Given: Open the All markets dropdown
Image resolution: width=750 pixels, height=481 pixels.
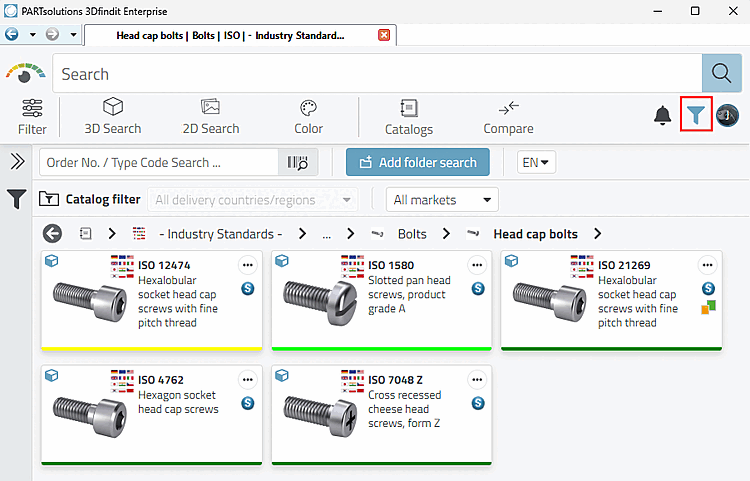Looking at the screenshot, I should (x=442, y=200).
